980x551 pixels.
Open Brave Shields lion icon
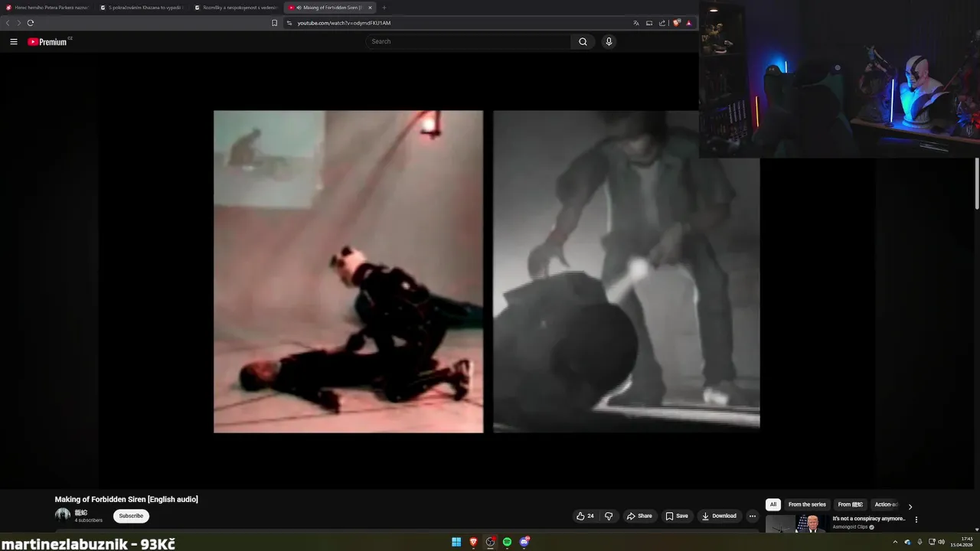[677, 23]
